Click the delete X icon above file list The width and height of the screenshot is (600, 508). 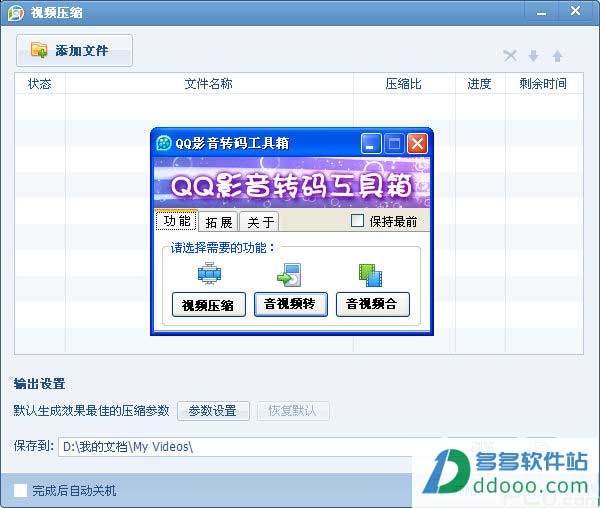tap(510, 56)
